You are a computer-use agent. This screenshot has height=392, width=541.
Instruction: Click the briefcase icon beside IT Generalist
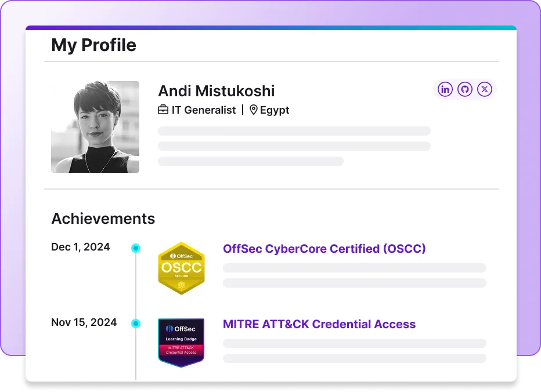pos(163,110)
